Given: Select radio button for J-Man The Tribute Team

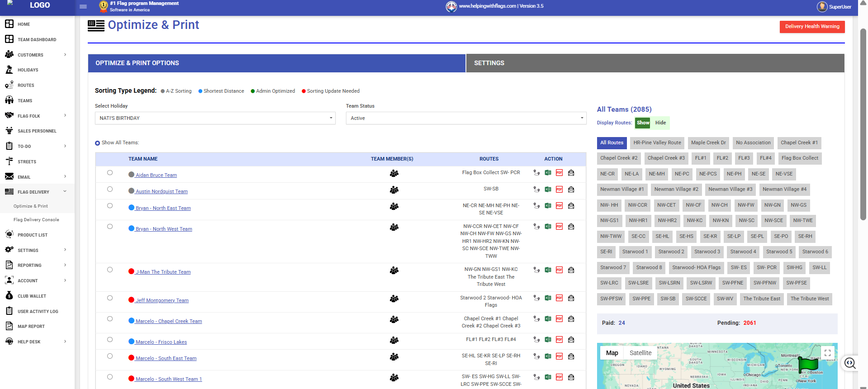Looking at the screenshot, I should (x=110, y=270).
